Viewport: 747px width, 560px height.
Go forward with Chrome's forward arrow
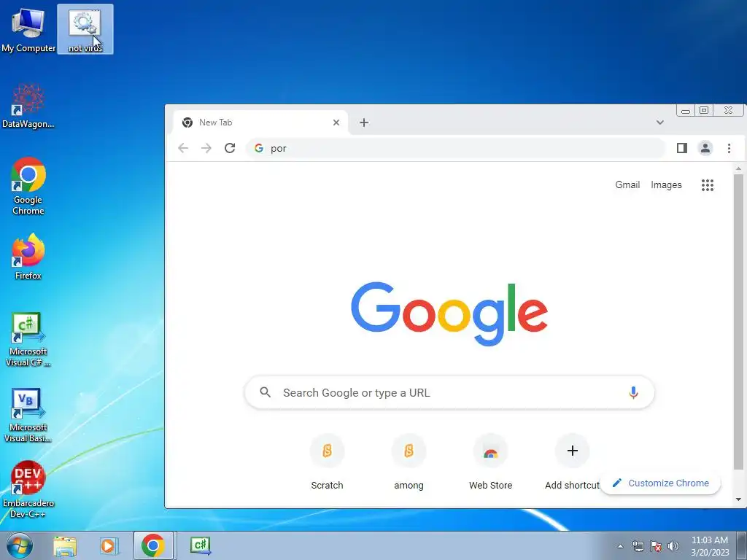click(206, 148)
